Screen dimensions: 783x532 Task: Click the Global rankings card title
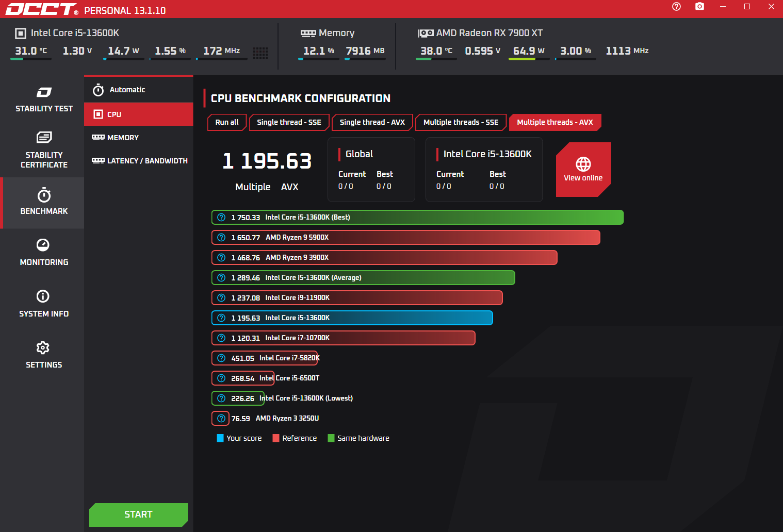click(359, 154)
